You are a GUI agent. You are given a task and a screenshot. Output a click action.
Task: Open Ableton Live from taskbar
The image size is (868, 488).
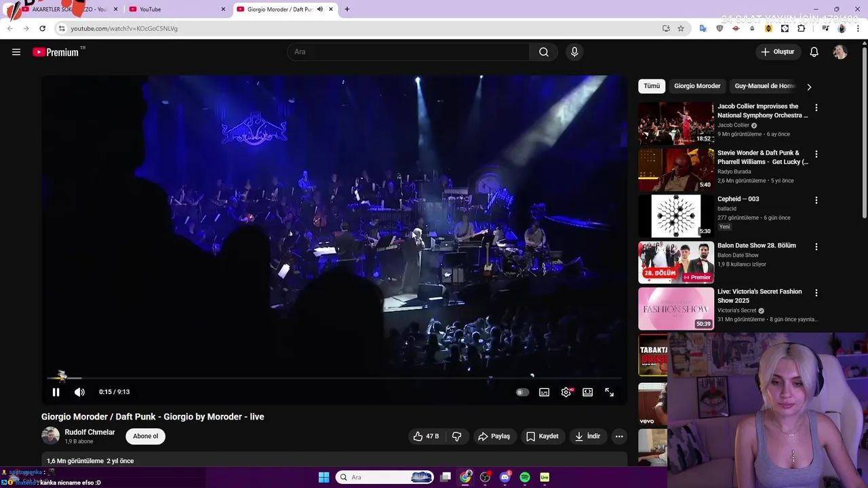point(545,477)
